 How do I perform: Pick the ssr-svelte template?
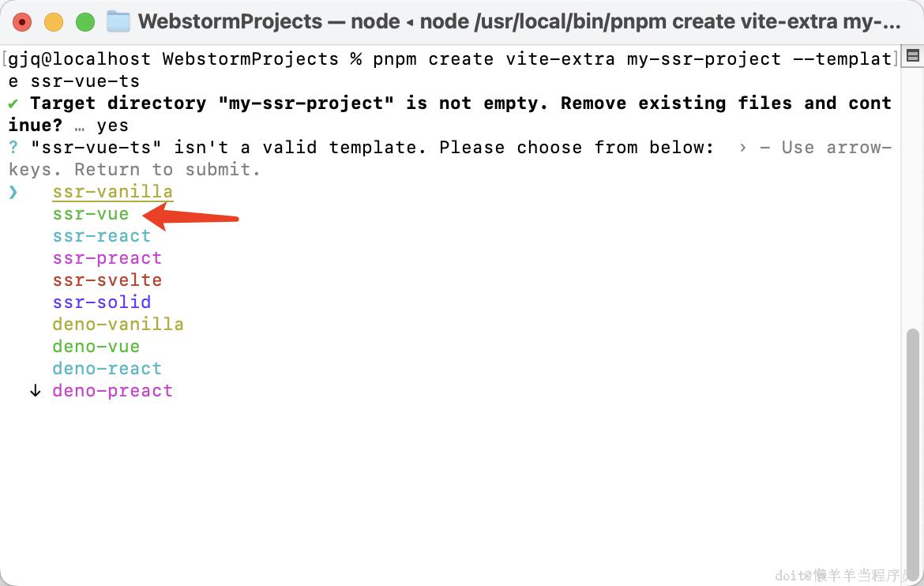point(107,280)
